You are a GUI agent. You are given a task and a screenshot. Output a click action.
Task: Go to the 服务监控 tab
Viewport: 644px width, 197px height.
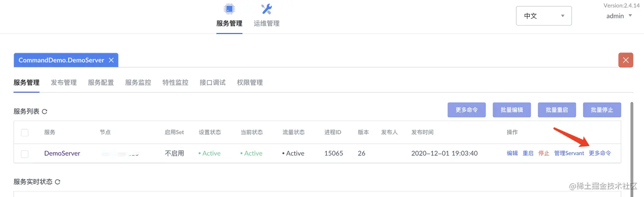click(138, 83)
